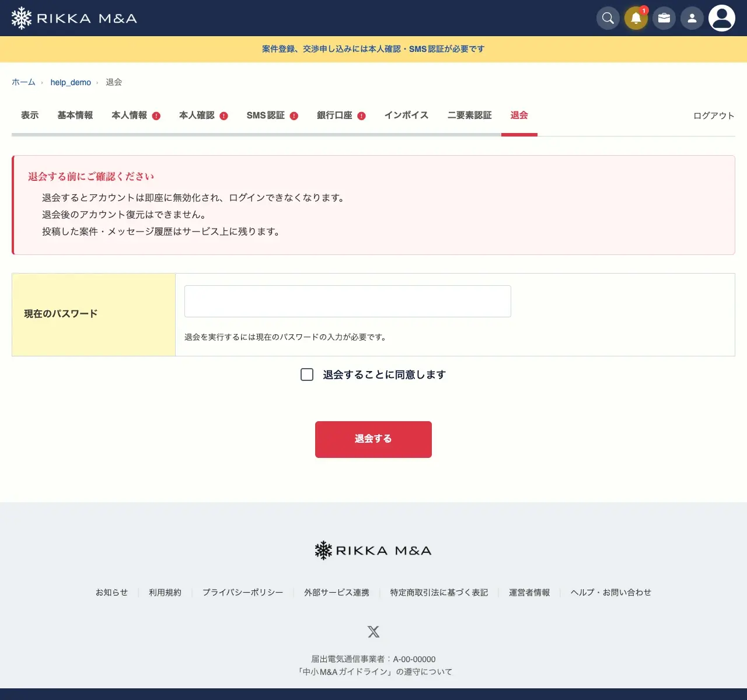Viewport: 747px width, 700px height.
Task: Open the search magnifier icon
Action: click(x=608, y=18)
